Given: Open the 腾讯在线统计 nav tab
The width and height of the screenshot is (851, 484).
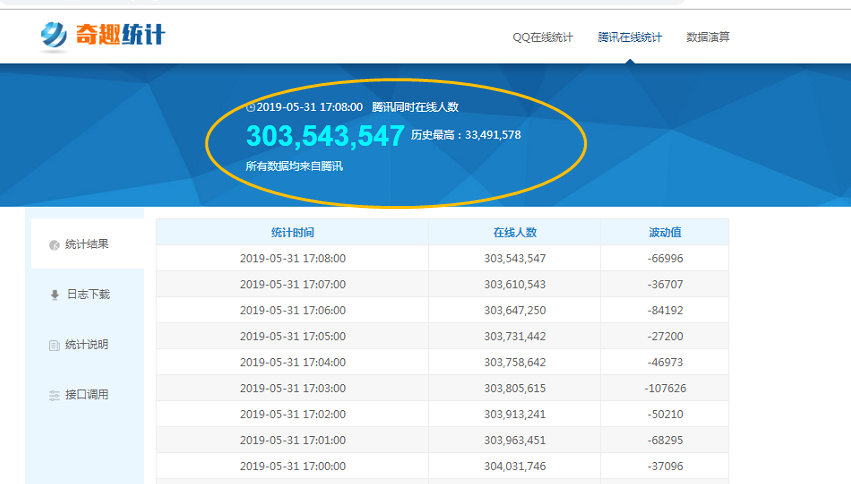Looking at the screenshot, I should click(630, 37).
